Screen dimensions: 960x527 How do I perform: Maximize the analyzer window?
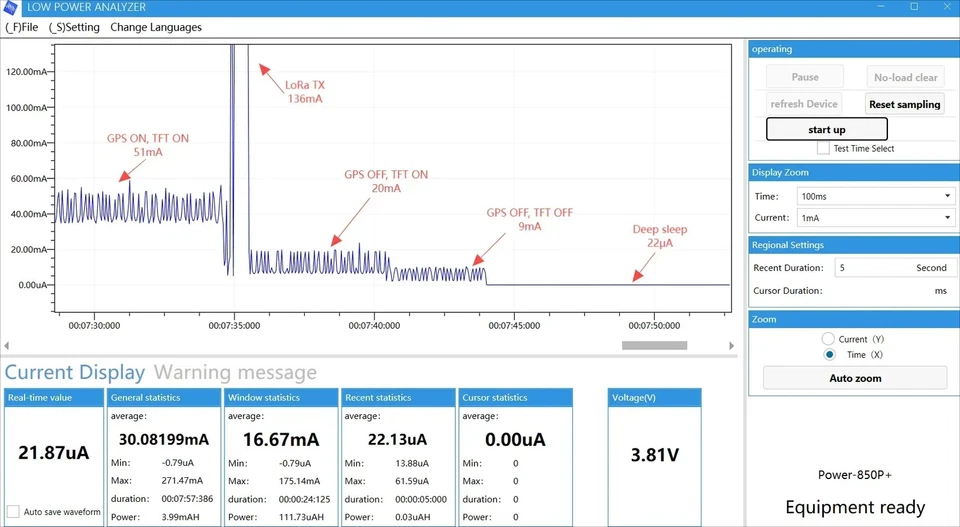[914, 7]
